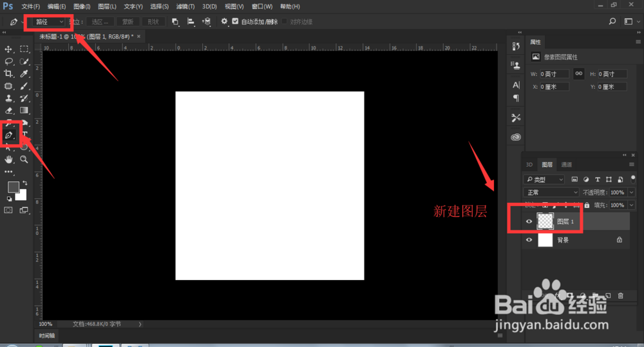Open the Creative Cloud Libraries panel icon
The image size is (644, 347).
point(516,137)
